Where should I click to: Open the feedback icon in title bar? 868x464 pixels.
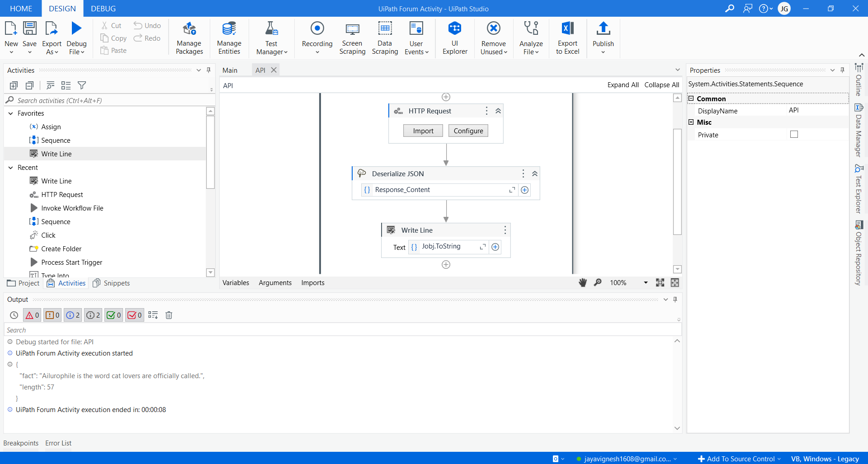(748, 9)
